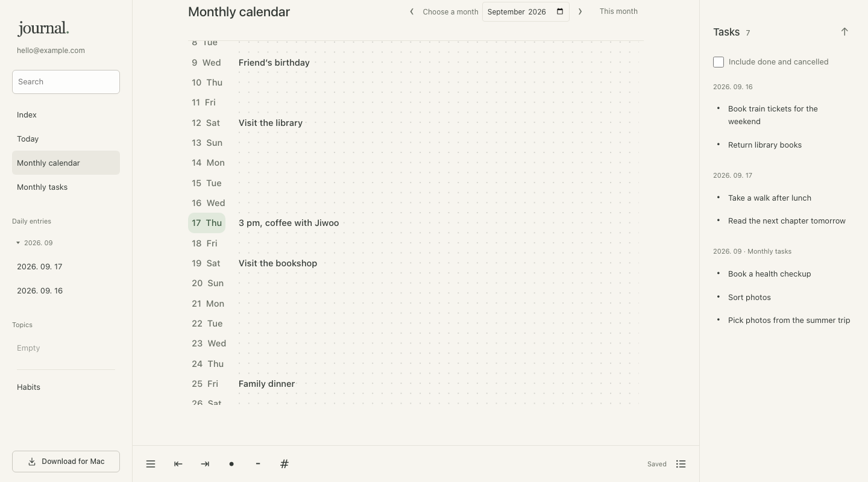Open the calendar picker icon in month field

[x=560, y=11]
